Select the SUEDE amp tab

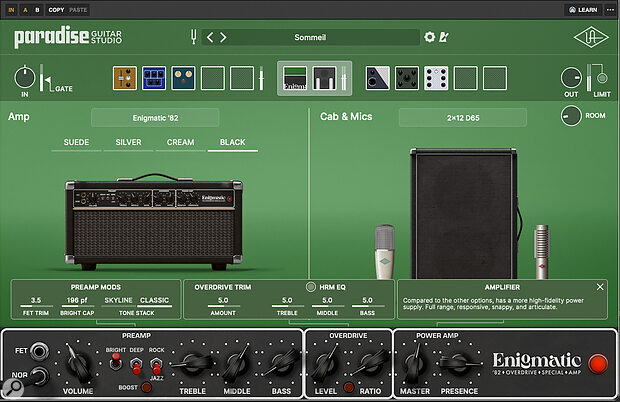[x=76, y=142]
